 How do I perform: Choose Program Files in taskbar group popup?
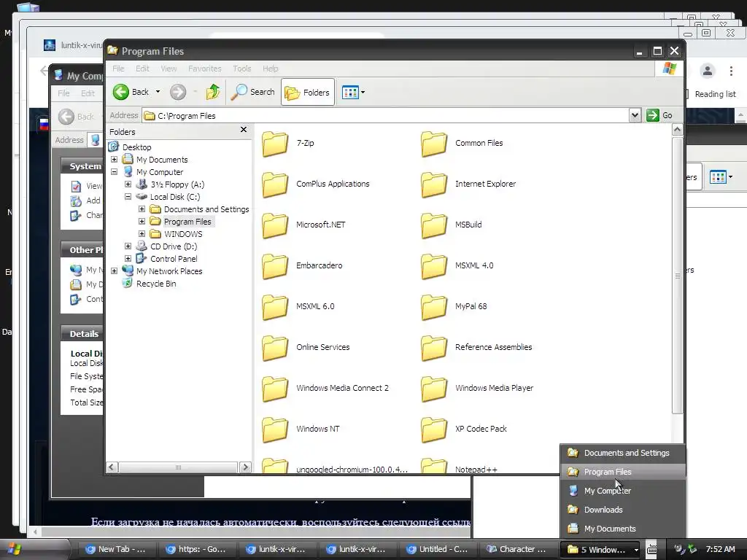tap(623, 472)
